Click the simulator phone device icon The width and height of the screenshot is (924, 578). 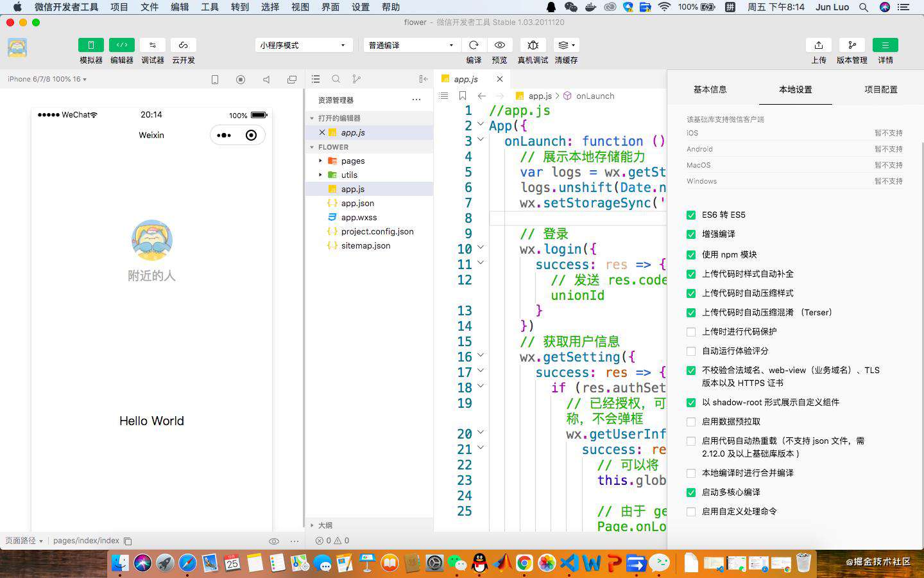tap(215, 80)
